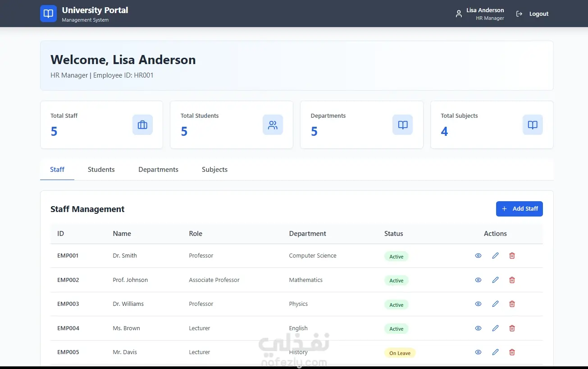Delete Prof. Johnson using the trash icon
Screen dimensions: 588x369
512,280
